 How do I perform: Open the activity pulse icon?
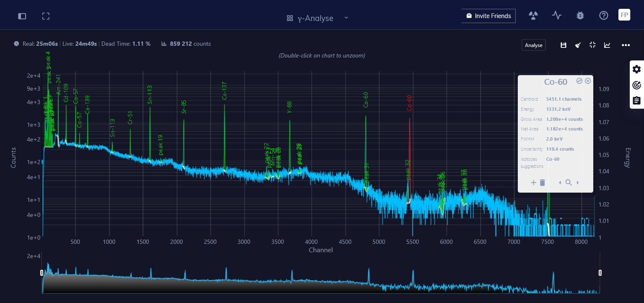coord(557,16)
